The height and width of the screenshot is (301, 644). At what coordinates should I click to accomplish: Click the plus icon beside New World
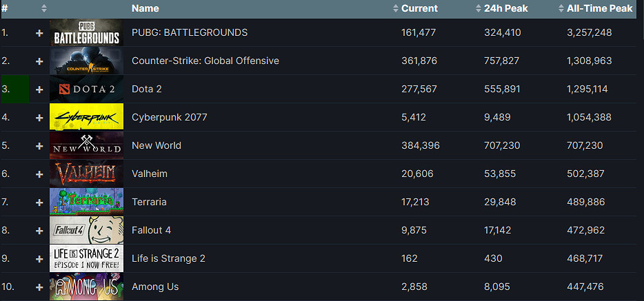click(39, 146)
